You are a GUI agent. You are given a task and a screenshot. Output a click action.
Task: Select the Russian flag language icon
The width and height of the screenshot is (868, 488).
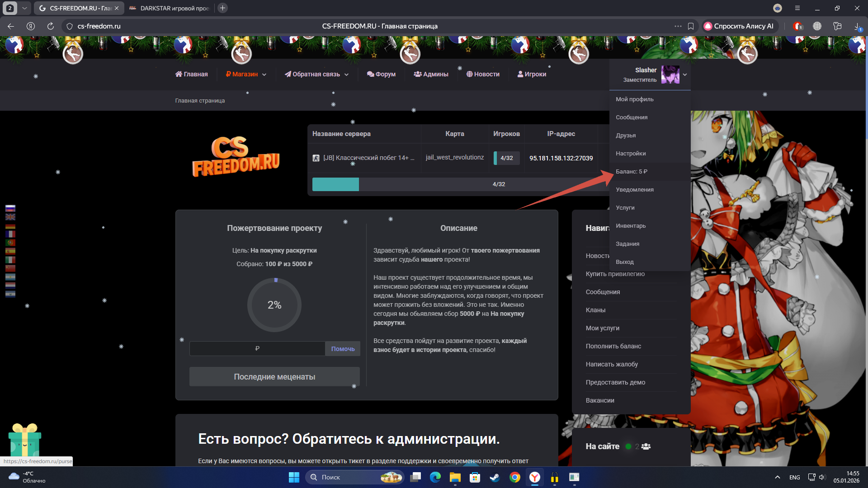click(x=10, y=208)
